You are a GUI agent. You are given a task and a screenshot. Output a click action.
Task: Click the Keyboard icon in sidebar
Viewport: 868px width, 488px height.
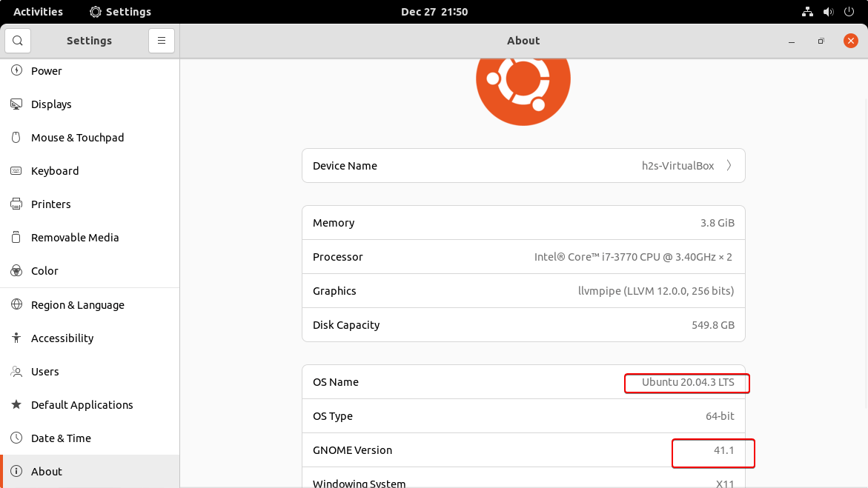click(x=16, y=170)
